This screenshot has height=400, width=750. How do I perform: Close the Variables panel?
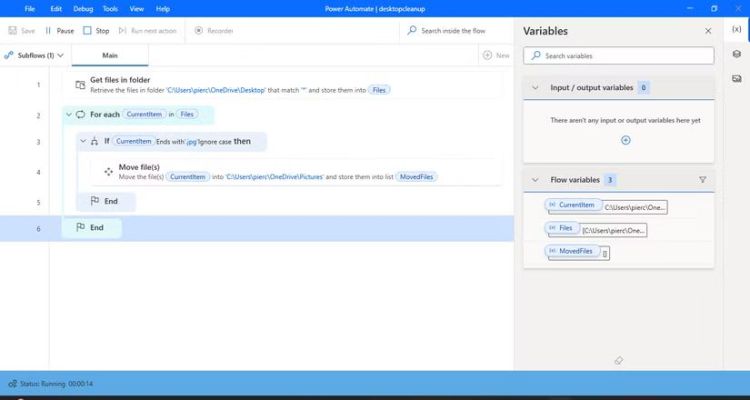click(x=708, y=31)
